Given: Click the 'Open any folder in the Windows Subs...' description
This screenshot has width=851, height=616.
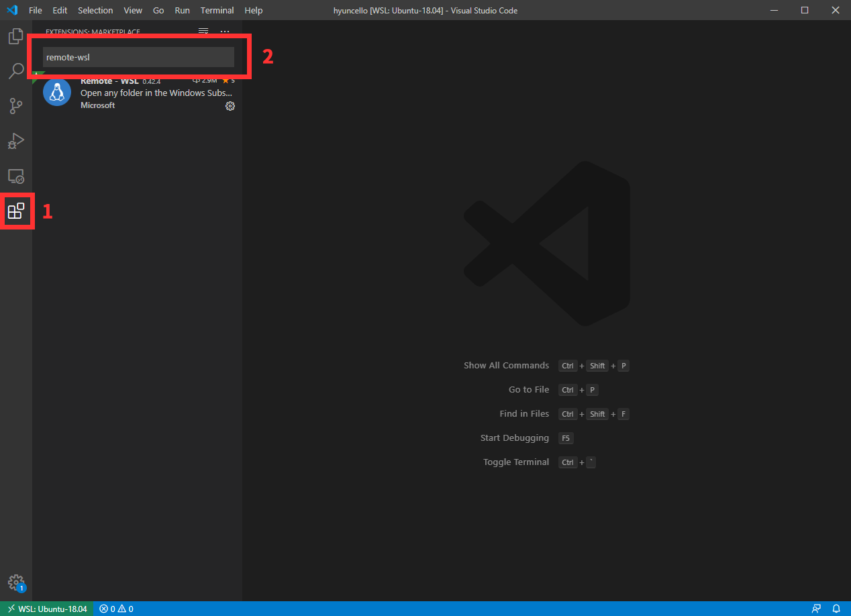Looking at the screenshot, I should point(156,93).
